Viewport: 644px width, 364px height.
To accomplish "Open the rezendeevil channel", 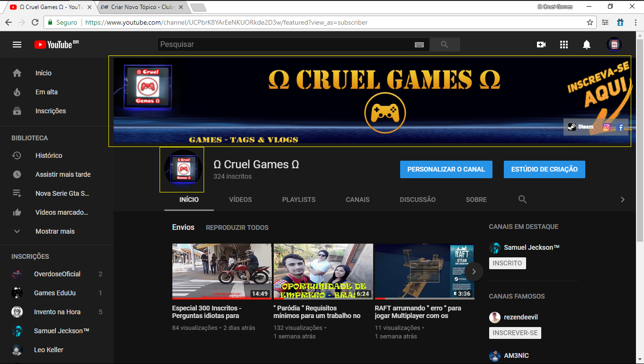I will [x=520, y=317].
